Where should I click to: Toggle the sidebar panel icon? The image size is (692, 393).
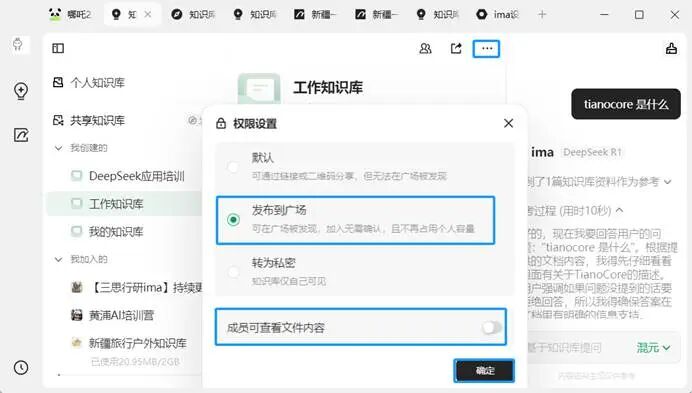(58, 48)
